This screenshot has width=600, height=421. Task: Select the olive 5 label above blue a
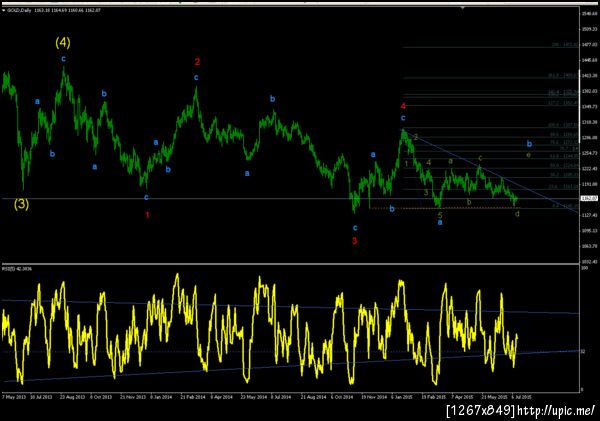[440, 215]
